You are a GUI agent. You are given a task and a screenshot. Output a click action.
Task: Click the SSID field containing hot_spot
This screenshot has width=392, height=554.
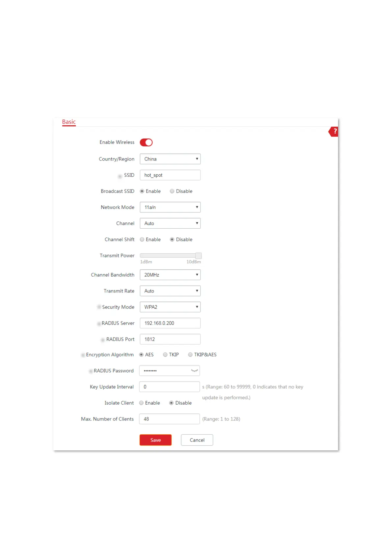pyautogui.click(x=170, y=175)
